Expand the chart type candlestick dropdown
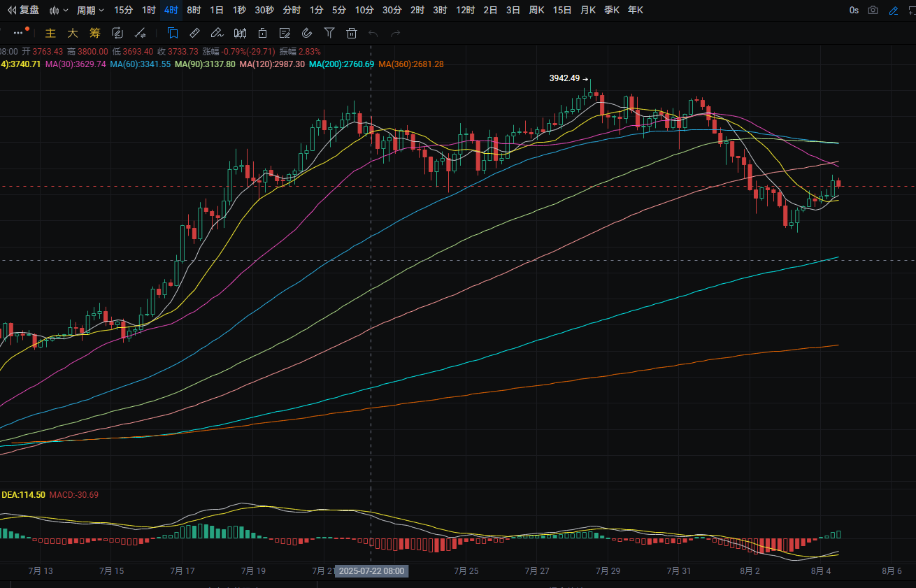The image size is (916, 588). pos(59,10)
